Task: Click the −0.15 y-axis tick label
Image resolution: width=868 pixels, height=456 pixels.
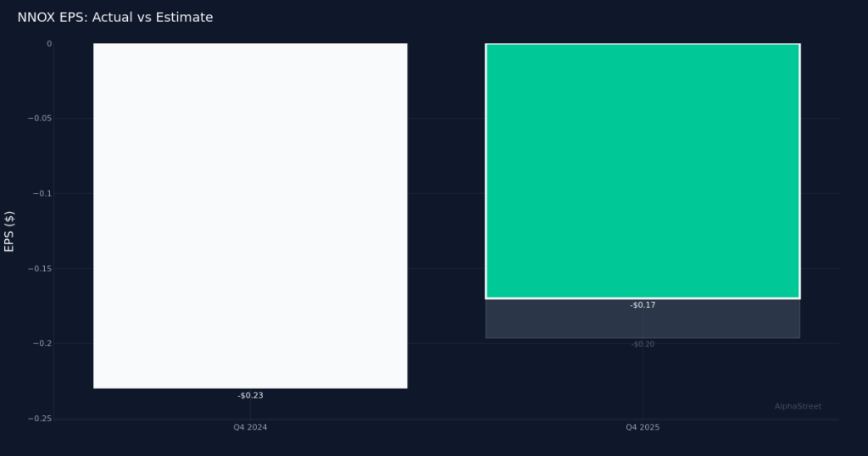Action: [x=40, y=269]
